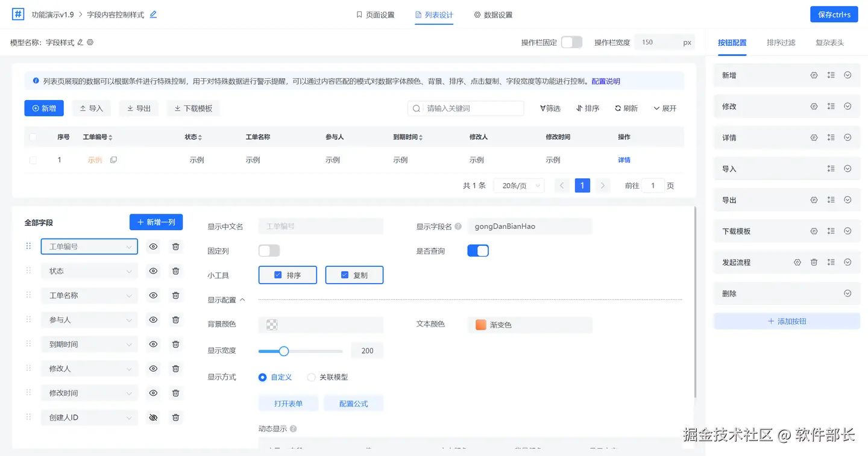Screen dimensions: 868x456
Task: Turn off the 是否查询 switch
Action: coord(478,251)
